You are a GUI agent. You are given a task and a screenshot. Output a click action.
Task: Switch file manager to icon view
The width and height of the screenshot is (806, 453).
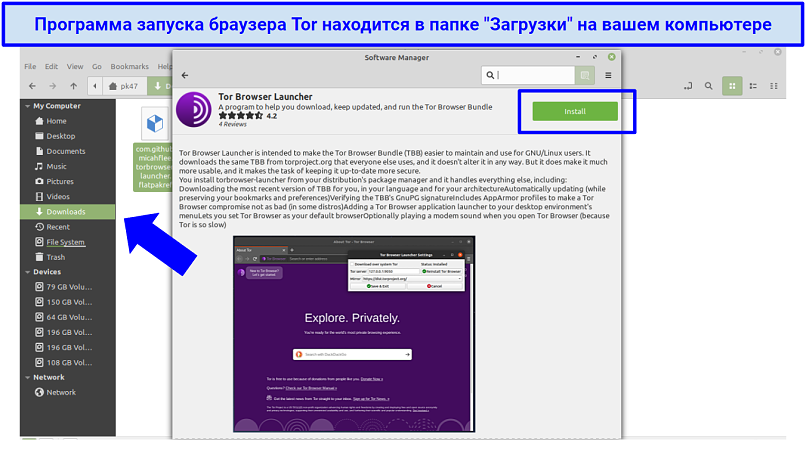(x=732, y=86)
